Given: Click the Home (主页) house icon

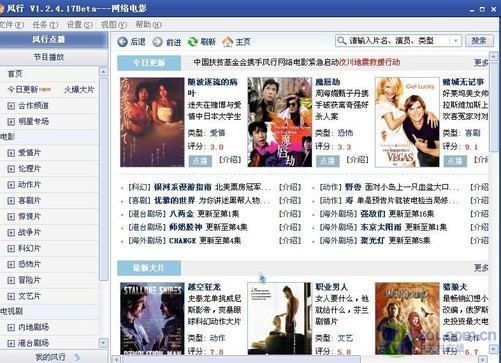Looking at the screenshot, I should (228, 42).
